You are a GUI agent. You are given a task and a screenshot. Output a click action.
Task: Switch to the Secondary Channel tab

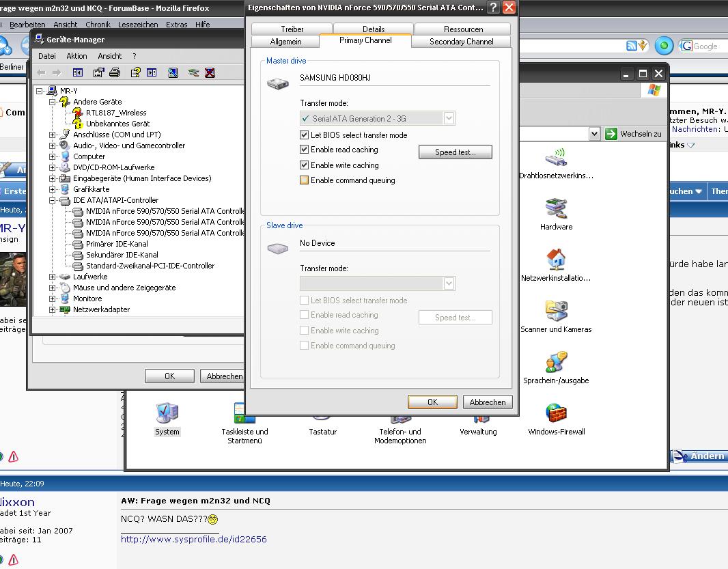pyautogui.click(x=461, y=42)
